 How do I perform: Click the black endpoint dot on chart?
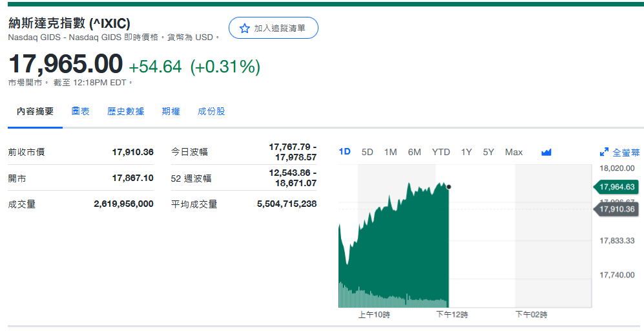(x=449, y=187)
